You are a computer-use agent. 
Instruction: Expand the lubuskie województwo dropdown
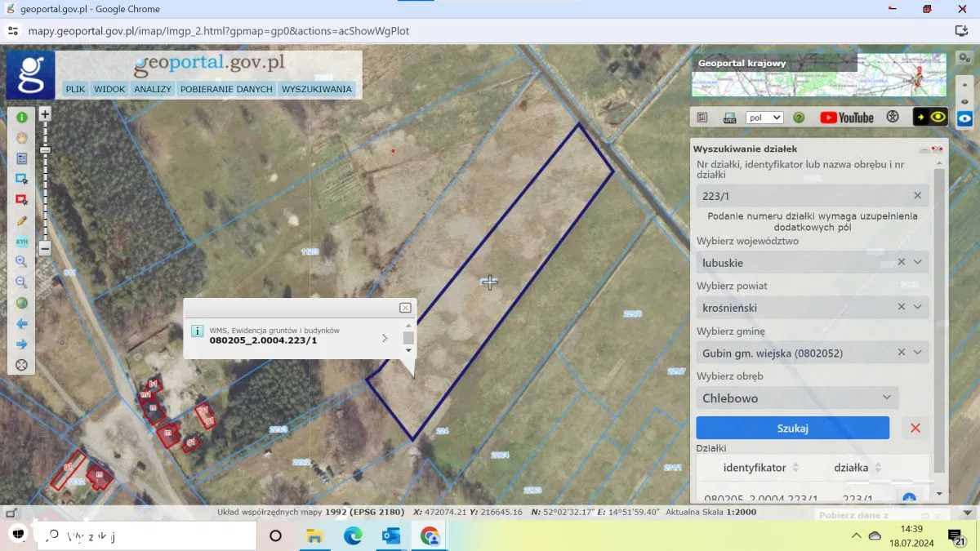click(918, 262)
